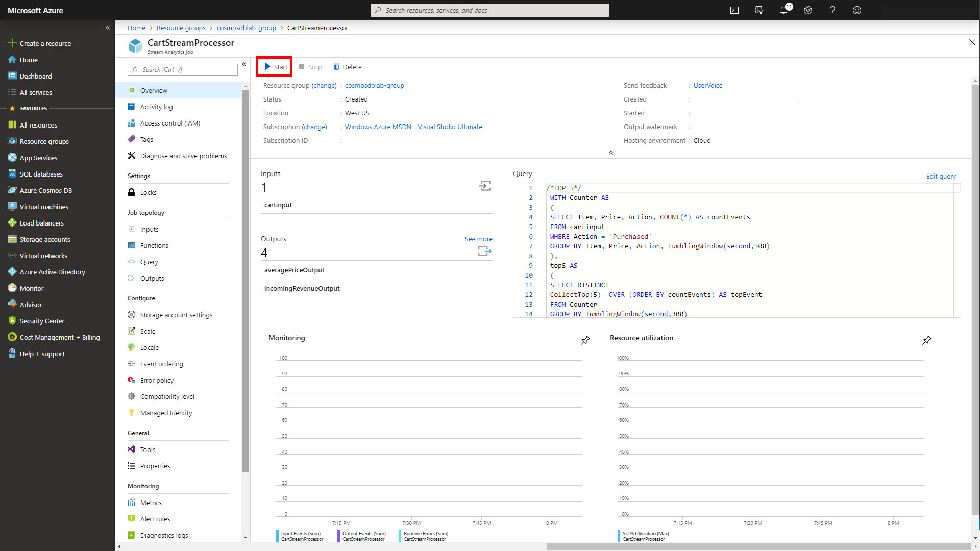This screenshot has height=551, width=980.
Task: Open Directory and subscription filter icon
Action: pos(759,10)
